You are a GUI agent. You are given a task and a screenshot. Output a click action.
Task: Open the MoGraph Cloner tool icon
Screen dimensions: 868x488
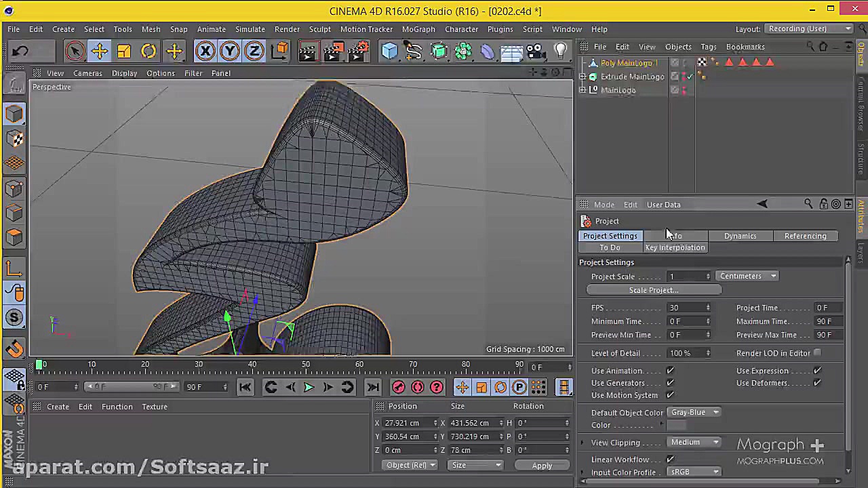tap(463, 51)
